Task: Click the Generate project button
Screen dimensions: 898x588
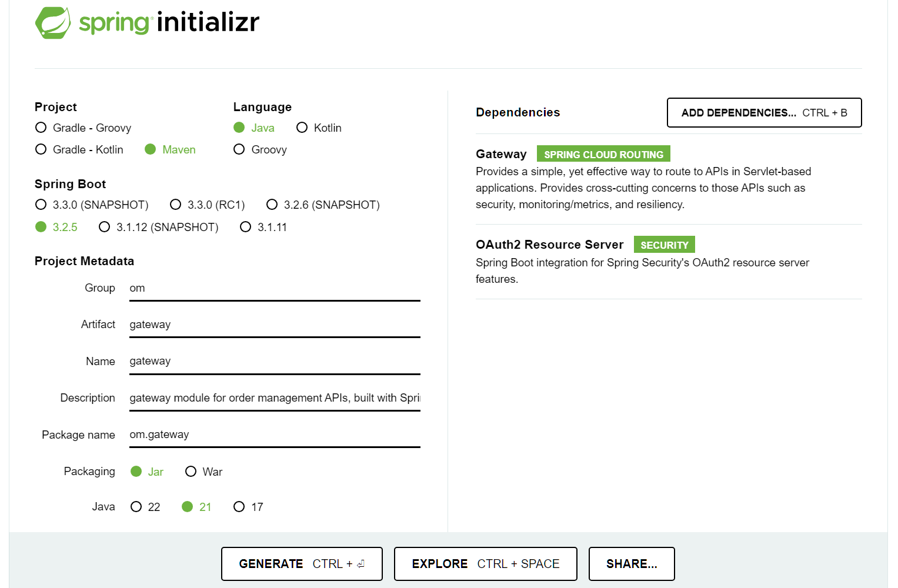Action: click(302, 564)
